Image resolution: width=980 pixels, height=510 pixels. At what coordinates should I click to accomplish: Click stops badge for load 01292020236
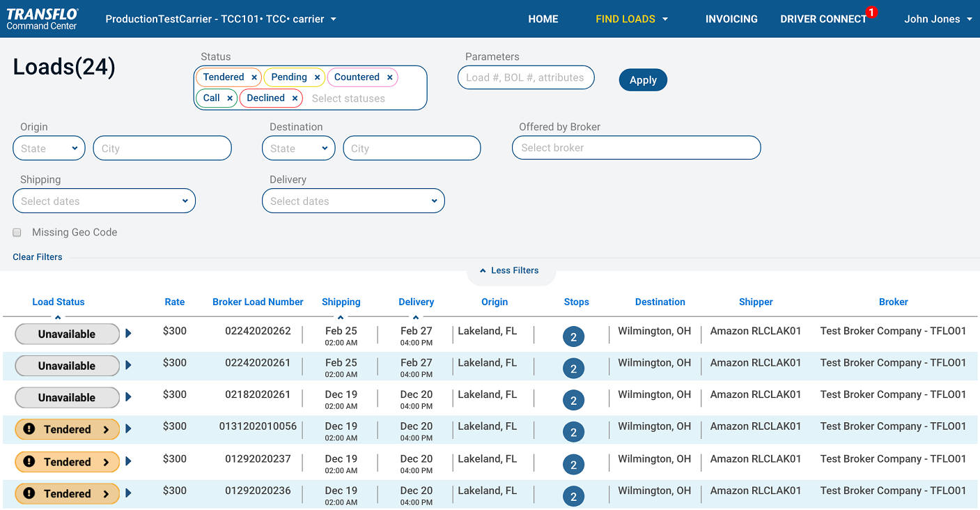(573, 497)
